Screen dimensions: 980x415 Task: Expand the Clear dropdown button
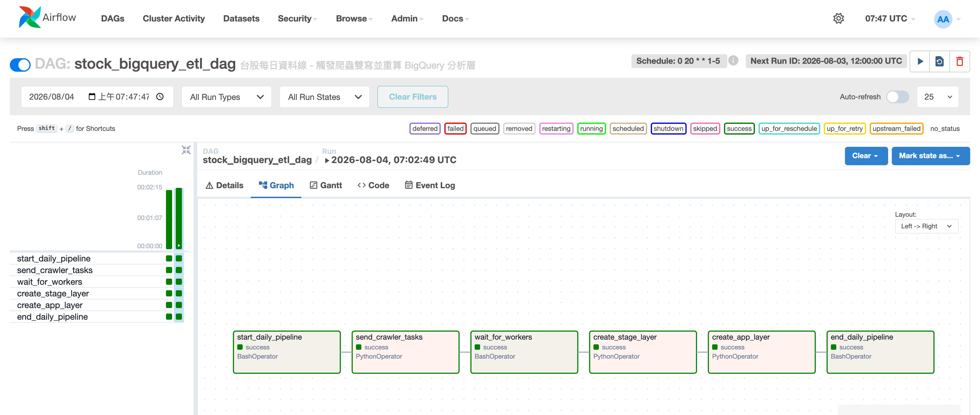point(866,156)
